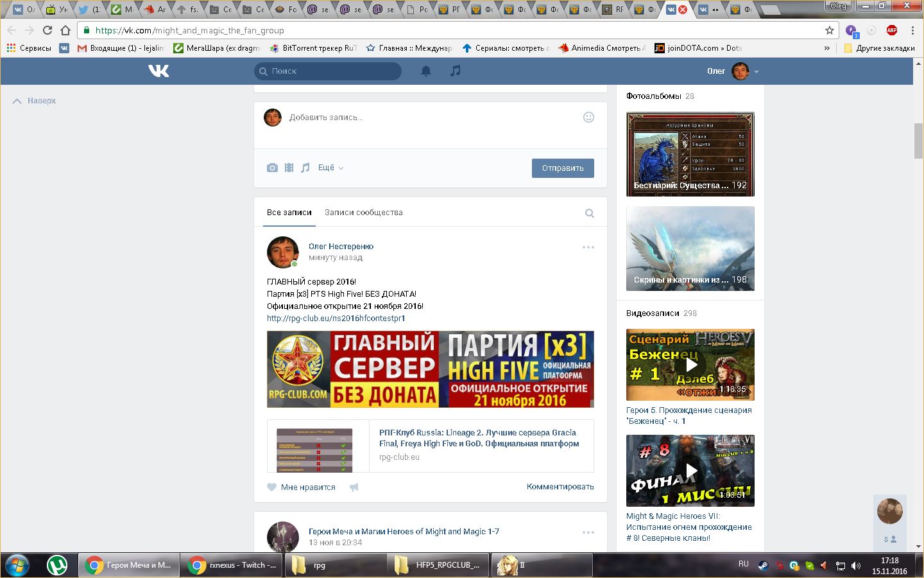Open BitTorrent трекер bookmark

(x=313, y=48)
